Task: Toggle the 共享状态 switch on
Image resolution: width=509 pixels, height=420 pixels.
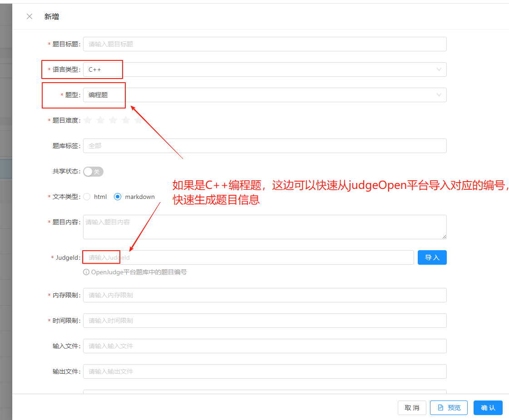Action: coord(94,172)
